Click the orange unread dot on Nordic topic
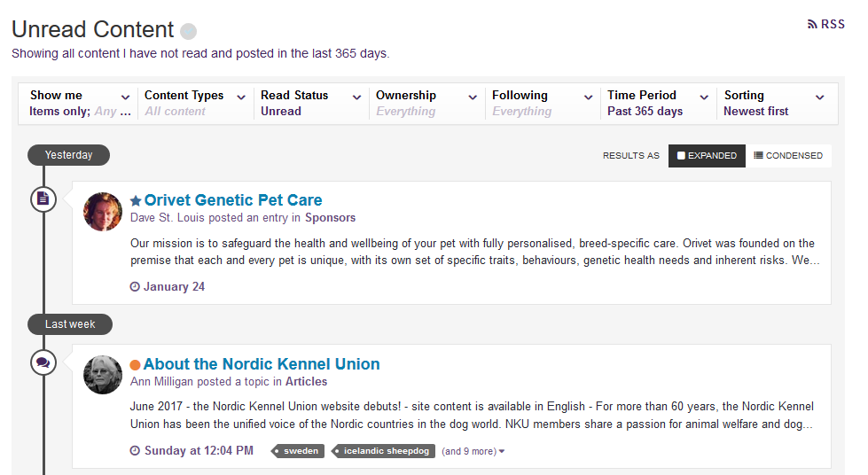 pos(135,365)
